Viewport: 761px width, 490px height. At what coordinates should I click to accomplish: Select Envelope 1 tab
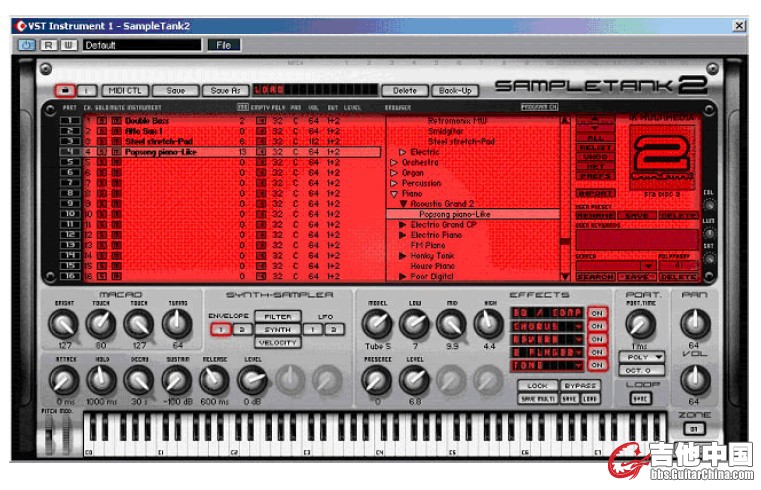(221, 329)
